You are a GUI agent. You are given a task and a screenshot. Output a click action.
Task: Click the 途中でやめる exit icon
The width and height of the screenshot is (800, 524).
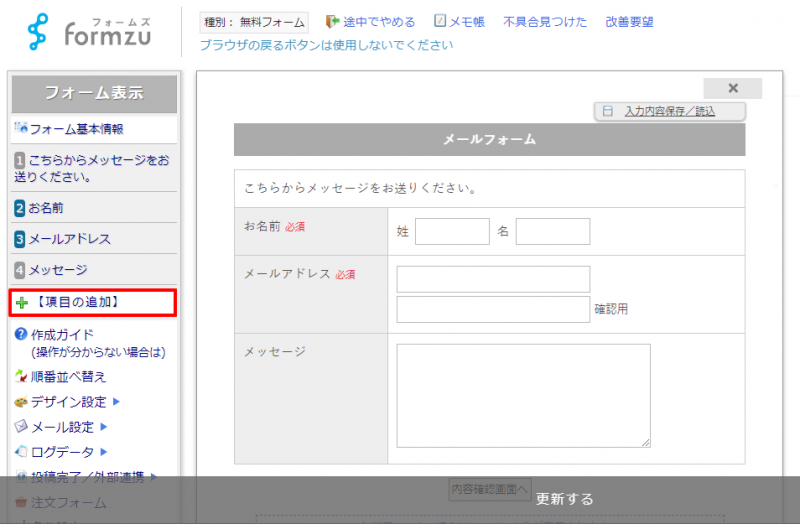pyautogui.click(x=333, y=21)
